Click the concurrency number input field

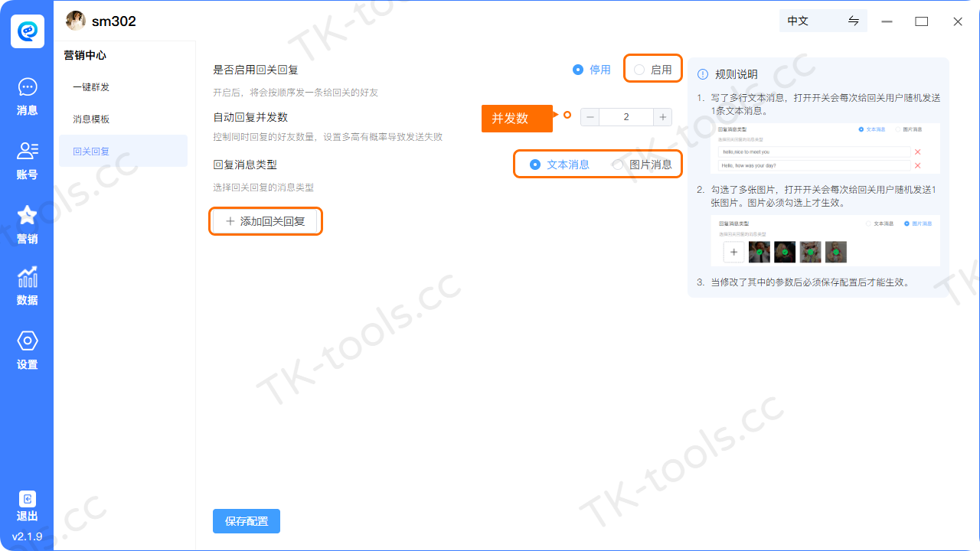(626, 117)
